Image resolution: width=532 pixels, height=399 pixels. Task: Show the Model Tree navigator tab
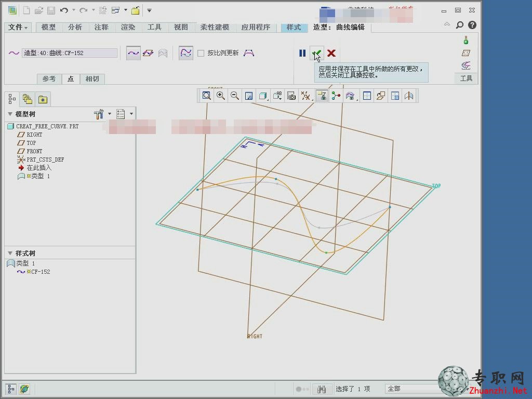[12, 99]
